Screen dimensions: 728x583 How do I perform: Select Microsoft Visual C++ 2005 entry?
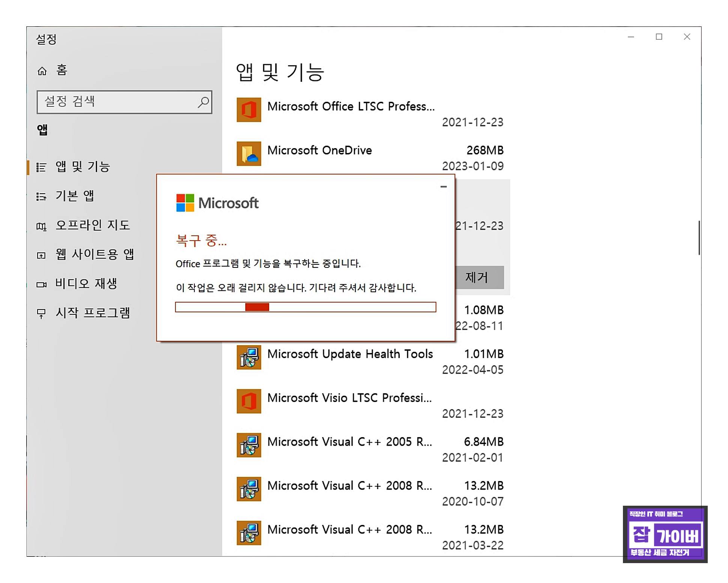(349, 442)
